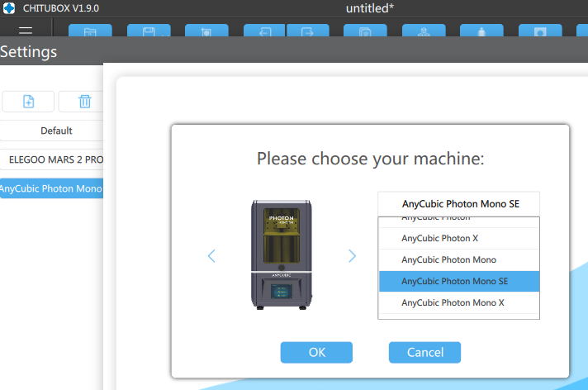Viewport: 588px width, 390px height.
Task: Click the trash delete profile icon
Action: pyautogui.click(x=85, y=102)
